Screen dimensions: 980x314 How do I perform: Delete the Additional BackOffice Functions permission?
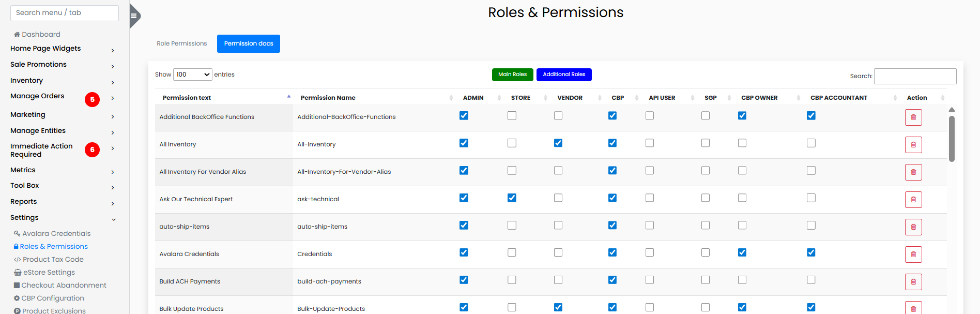[913, 117]
